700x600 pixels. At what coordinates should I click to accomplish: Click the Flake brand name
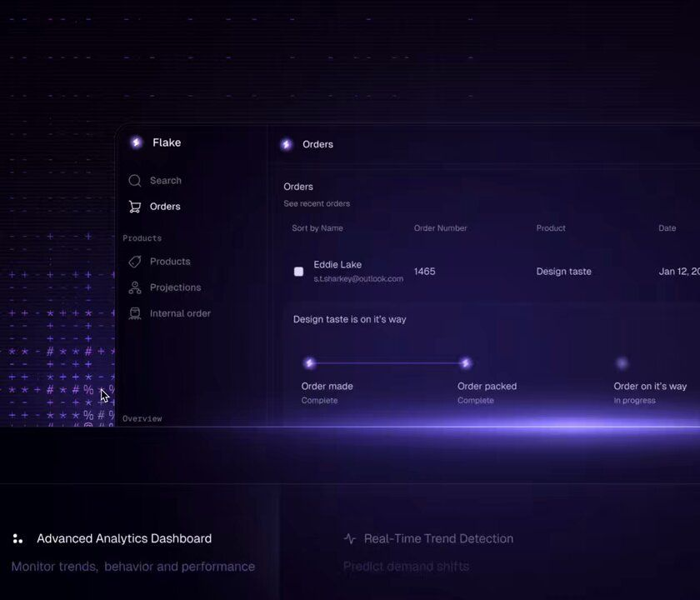pos(167,142)
